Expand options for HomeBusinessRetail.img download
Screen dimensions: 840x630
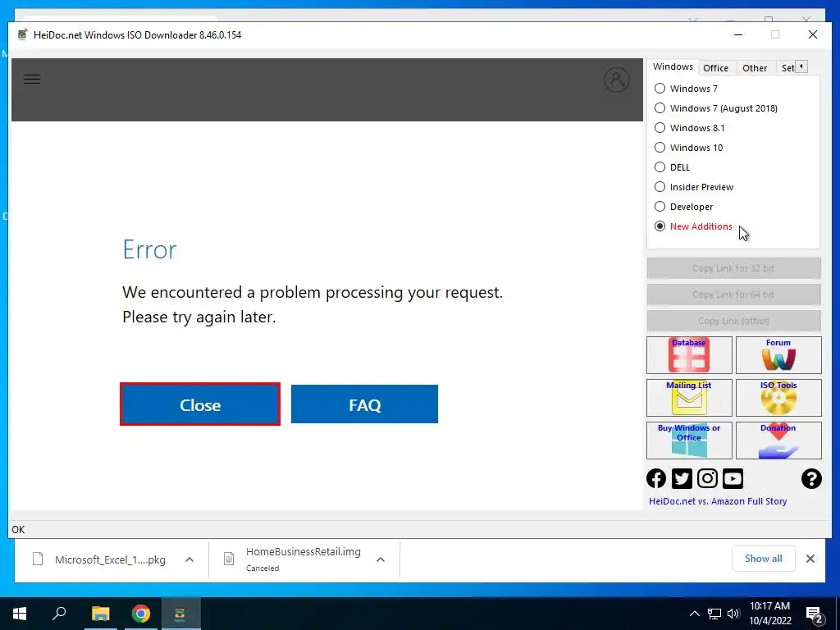pos(381,559)
